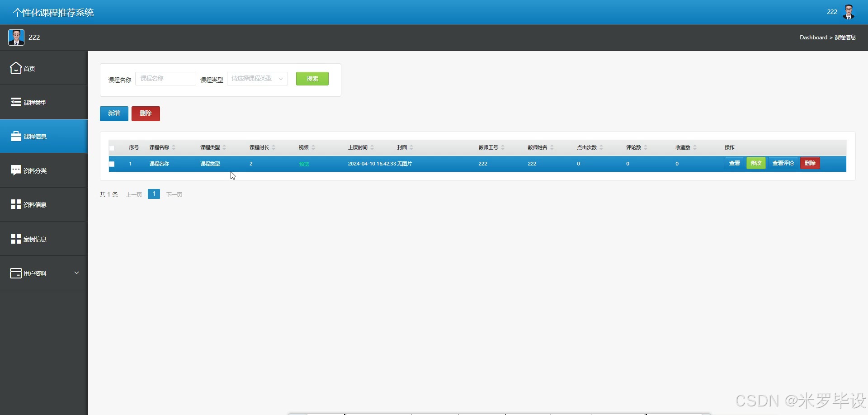Click the 资料分类 chat bubble icon
The height and width of the screenshot is (415, 868).
16,170
